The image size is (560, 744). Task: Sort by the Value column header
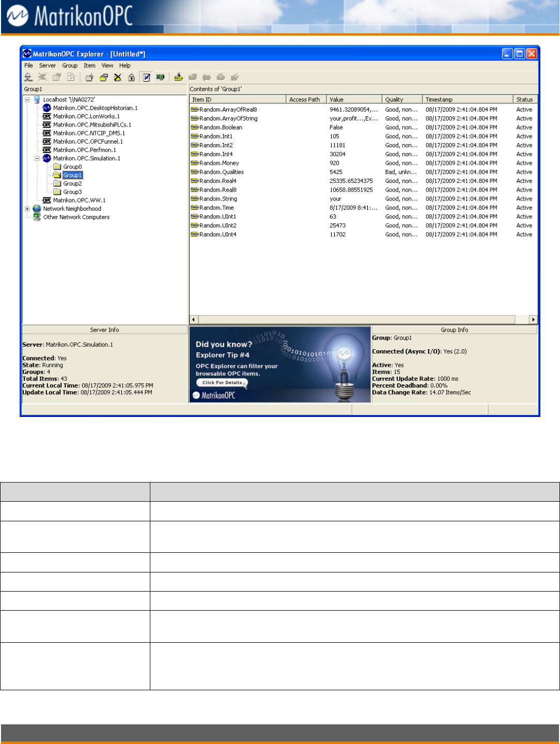(354, 99)
